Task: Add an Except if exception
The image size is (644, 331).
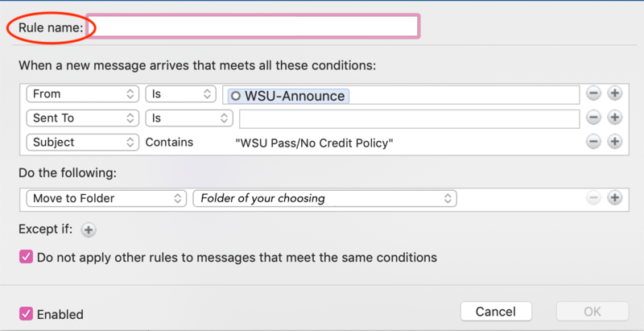Action: (x=89, y=230)
